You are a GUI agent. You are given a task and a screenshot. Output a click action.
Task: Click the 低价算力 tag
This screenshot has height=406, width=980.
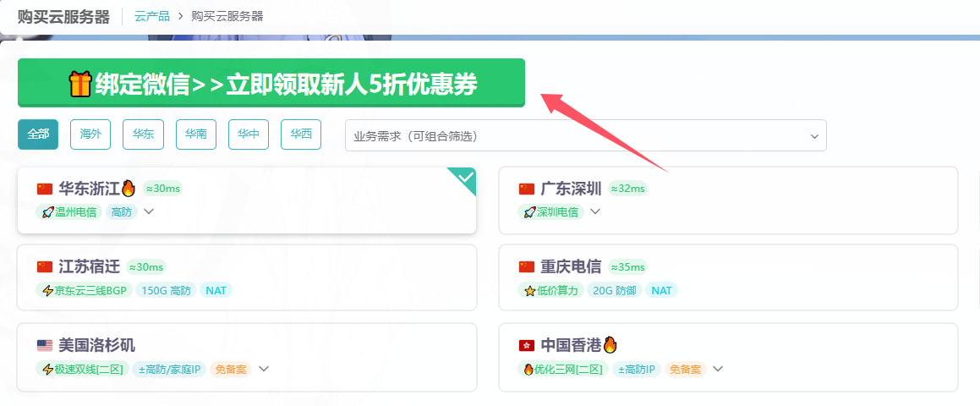pos(550,290)
